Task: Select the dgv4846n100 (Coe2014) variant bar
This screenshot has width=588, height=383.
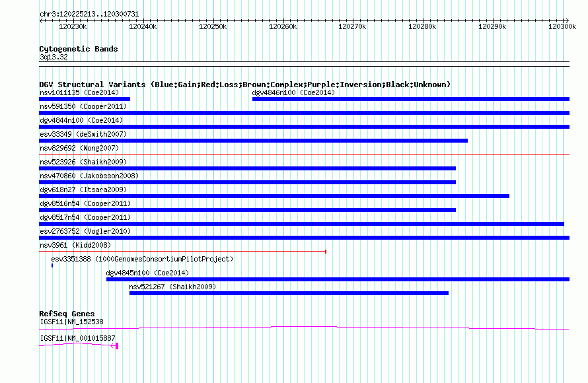Action: [411, 99]
